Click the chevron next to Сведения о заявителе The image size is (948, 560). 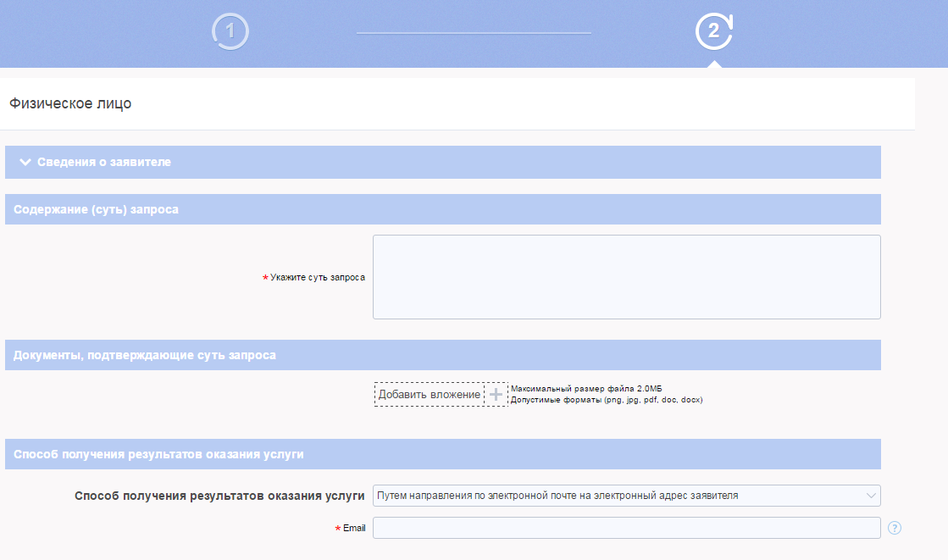click(25, 162)
